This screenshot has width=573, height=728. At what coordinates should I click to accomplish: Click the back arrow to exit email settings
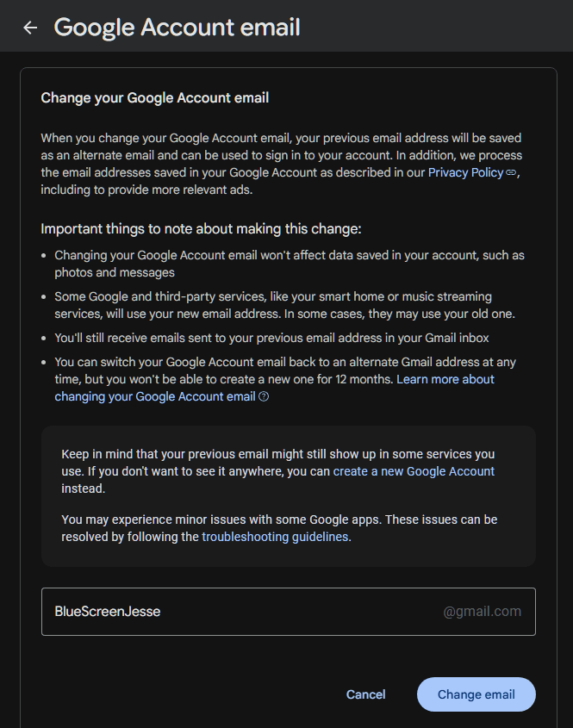(30, 27)
